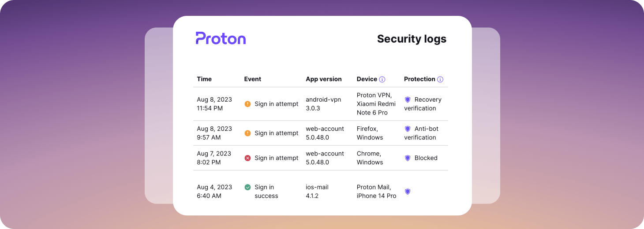644x229 pixels.
Task: Select the Event column header
Action: point(253,79)
